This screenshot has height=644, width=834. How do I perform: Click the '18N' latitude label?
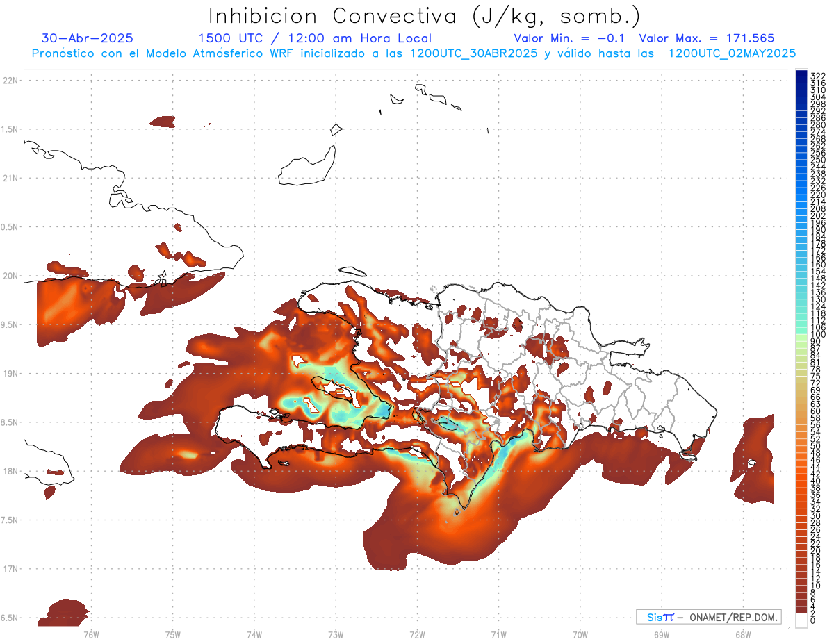(11, 471)
